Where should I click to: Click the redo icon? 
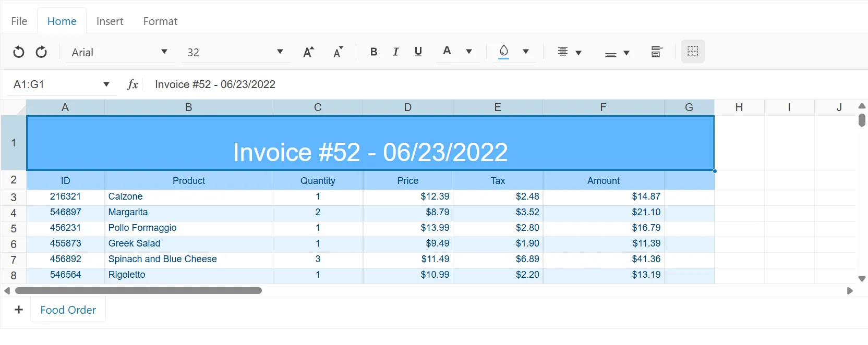(41, 52)
